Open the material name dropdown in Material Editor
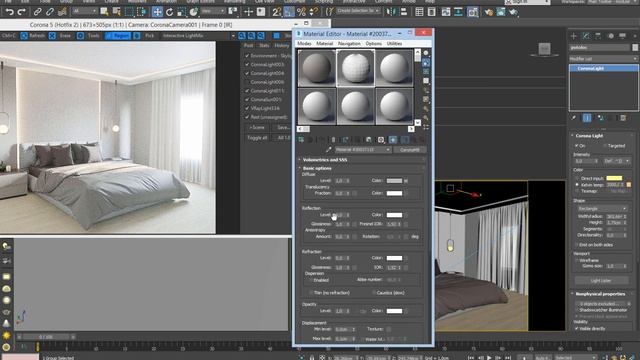The height and width of the screenshot is (360, 640). pos(362,150)
